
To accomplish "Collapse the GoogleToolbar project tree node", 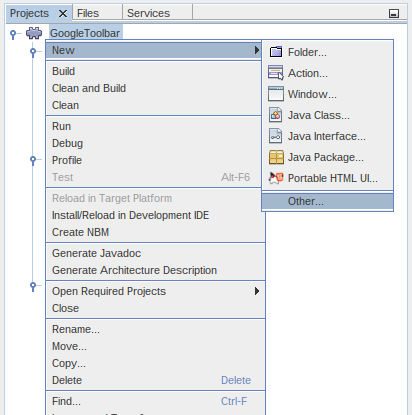I will 13,34.
